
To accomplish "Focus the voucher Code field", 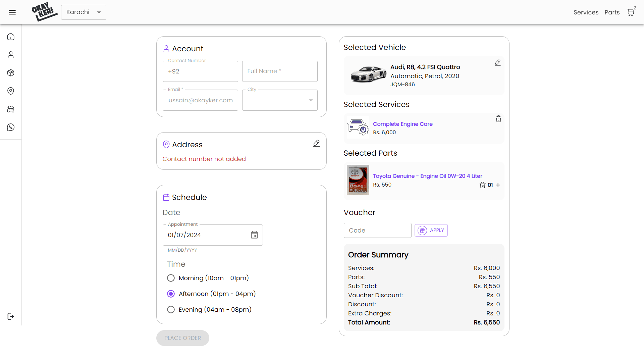I will tap(377, 231).
